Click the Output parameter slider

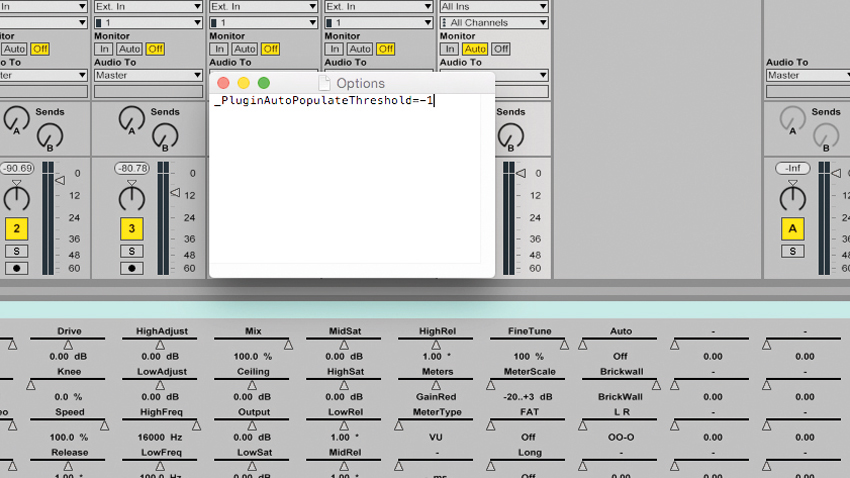click(x=252, y=424)
